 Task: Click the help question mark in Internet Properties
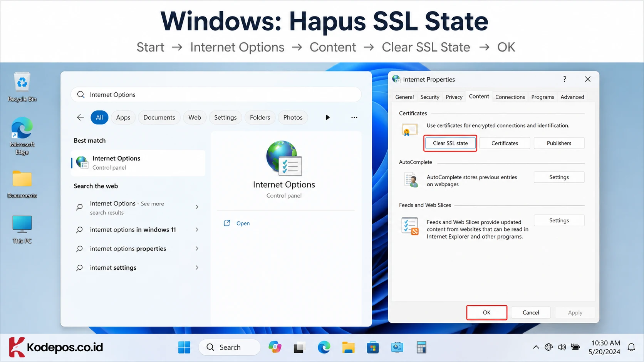coord(565,79)
